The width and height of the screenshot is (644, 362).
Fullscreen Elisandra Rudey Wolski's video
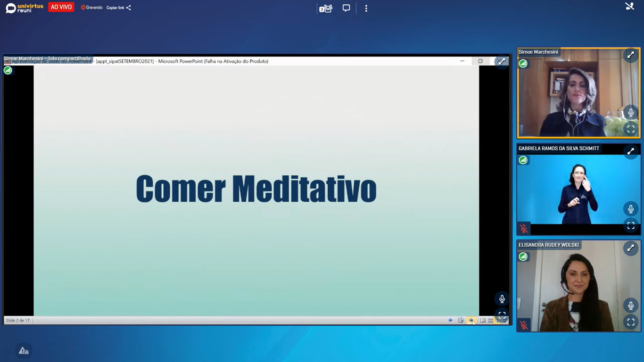tap(630, 322)
